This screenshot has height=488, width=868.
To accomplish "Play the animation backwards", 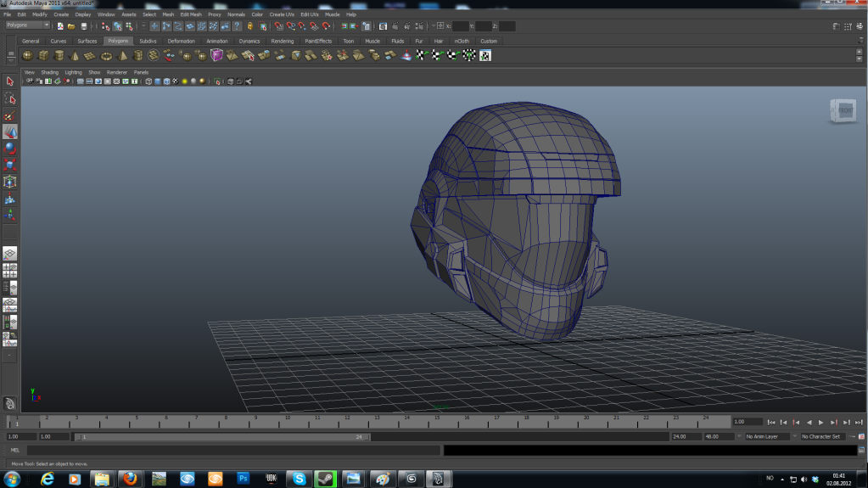I will (x=809, y=423).
